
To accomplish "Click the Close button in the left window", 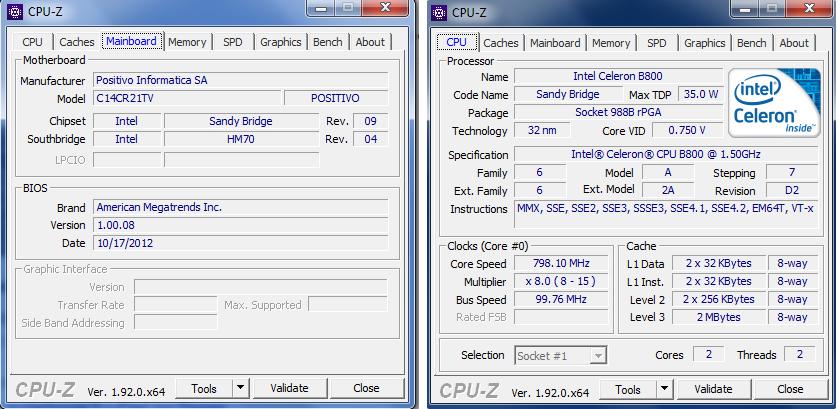I will pyautogui.click(x=367, y=389).
